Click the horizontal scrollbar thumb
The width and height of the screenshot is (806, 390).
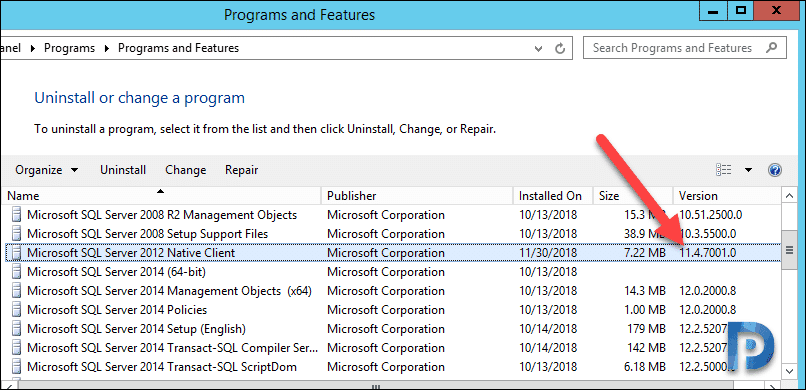[376, 386]
